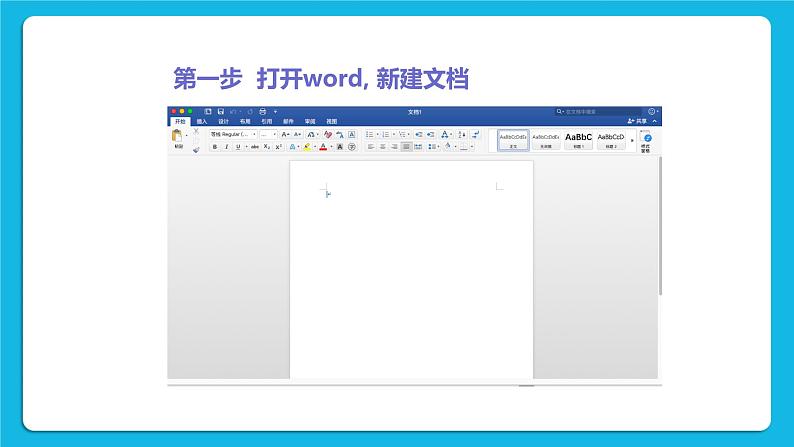794x447 pixels.
Task: Click the Undo arrow in the title bar
Action: tap(233, 111)
